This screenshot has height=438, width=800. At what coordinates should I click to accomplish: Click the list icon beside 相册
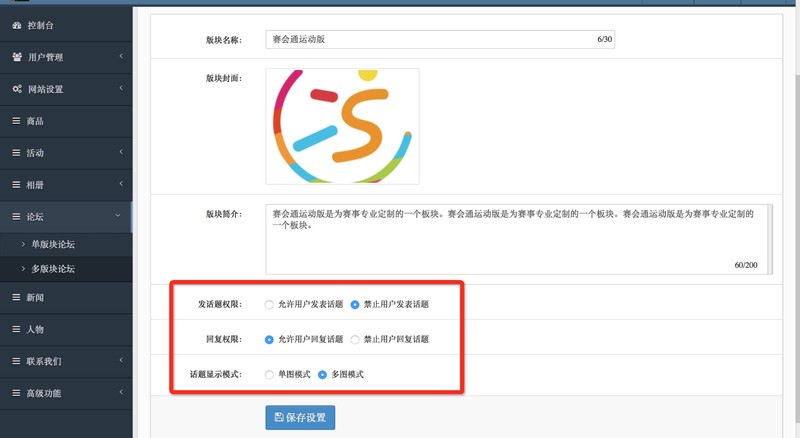point(16,185)
